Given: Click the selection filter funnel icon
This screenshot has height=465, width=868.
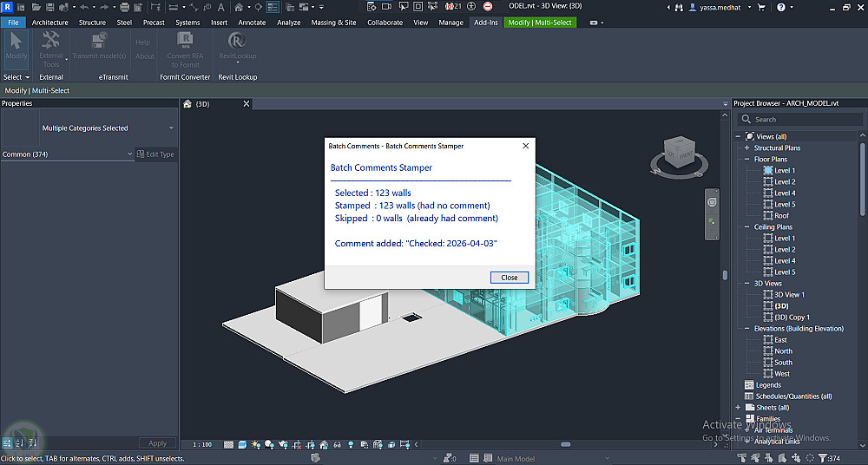Looking at the screenshot, I should (x=823, y=458).
